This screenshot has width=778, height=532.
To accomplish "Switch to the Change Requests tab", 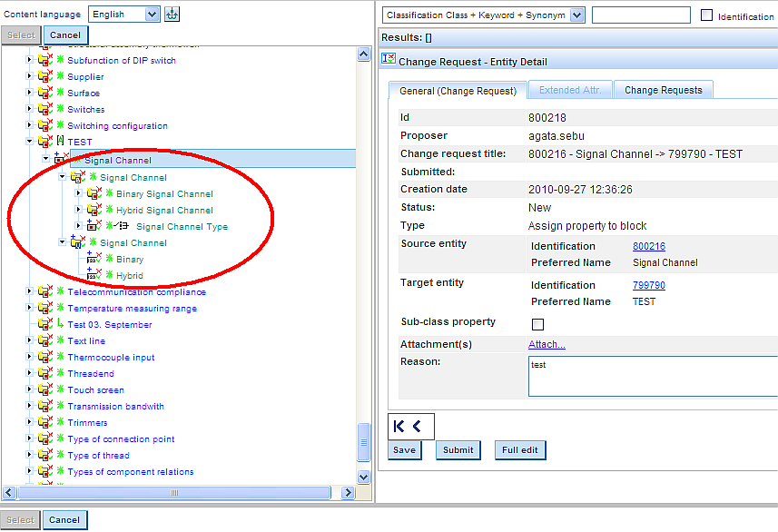I will click(663, 90).
